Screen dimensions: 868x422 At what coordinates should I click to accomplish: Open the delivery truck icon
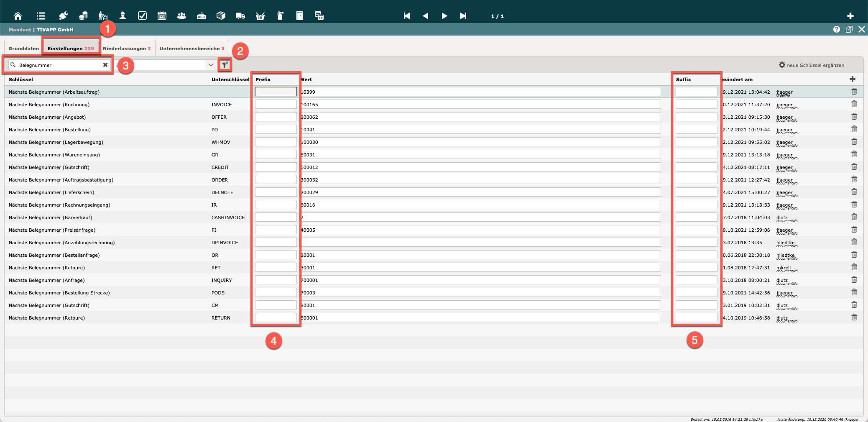click(x=240, y=16)
